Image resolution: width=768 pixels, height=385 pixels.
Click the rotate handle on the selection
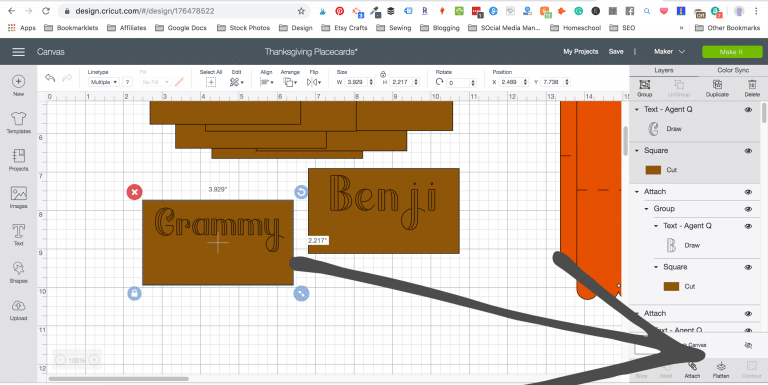(x=301, y=192)
